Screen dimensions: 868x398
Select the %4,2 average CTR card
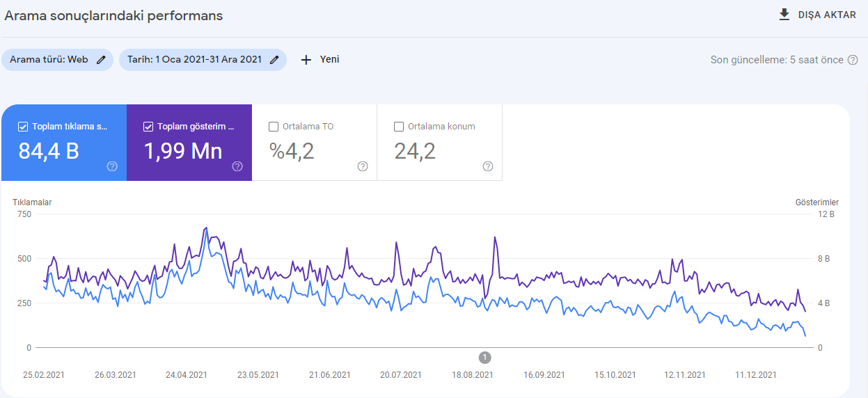[x=315, y=143]
